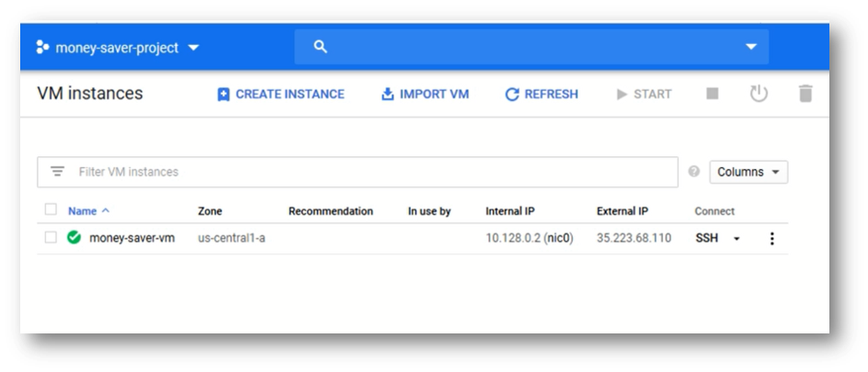Click the External IP column header
This screenshot has width=868, height=372.
click(x=622, y=211)
